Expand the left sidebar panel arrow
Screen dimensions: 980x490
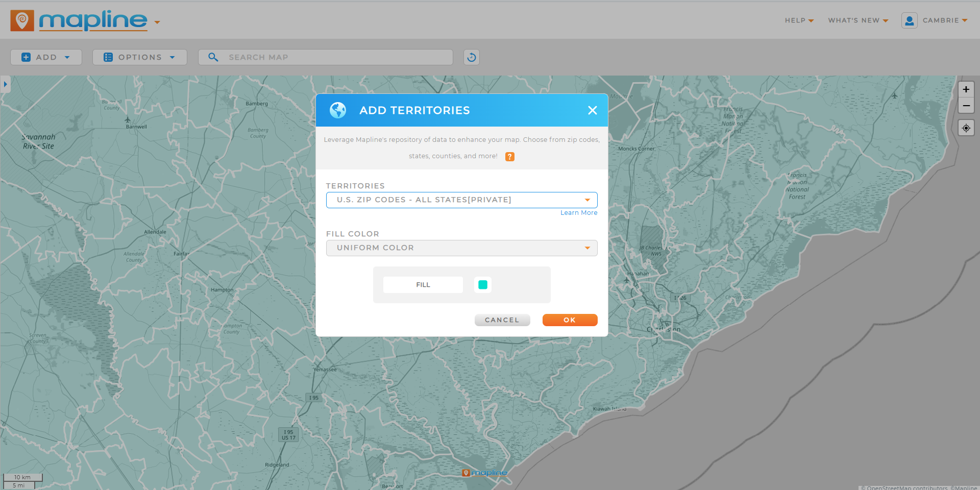coord(5,84)
